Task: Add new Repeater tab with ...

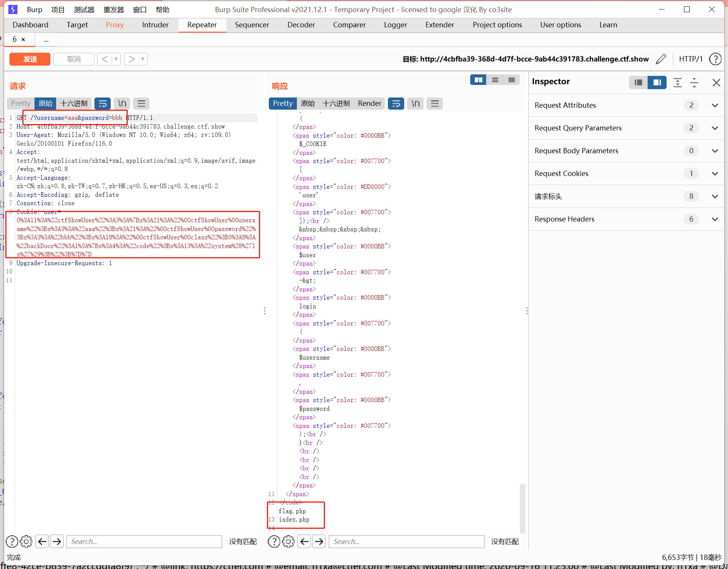Action: pos(46,39)
